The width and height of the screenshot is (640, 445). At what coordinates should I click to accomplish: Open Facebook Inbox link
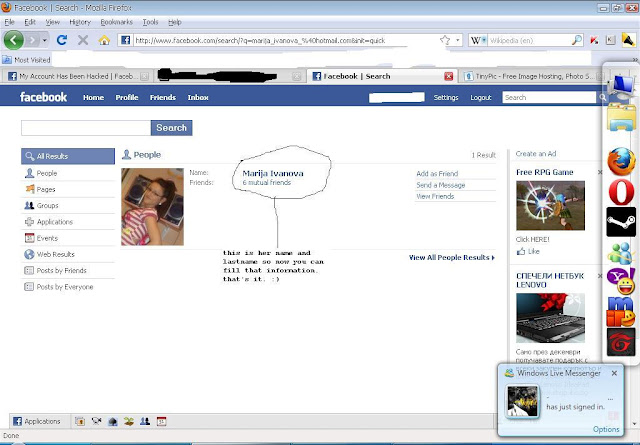pyautogui.click(x=198, y=97)
